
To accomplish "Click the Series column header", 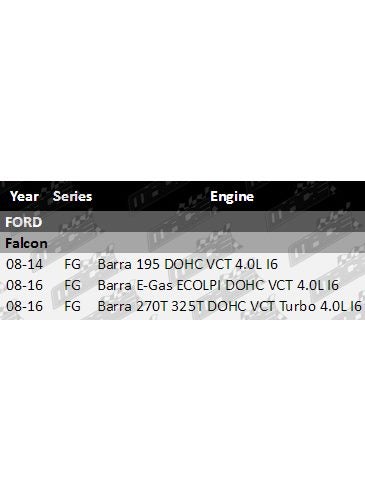I will [x=72, y=196].
